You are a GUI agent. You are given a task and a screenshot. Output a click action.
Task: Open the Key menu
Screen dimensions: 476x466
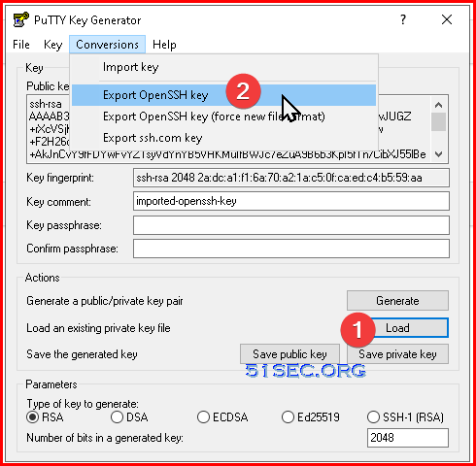pyautogui.click(x=52, y=45)
